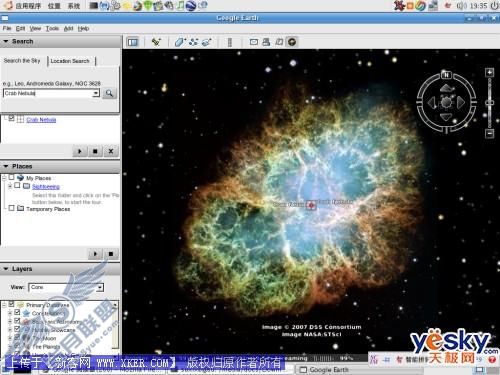Screen dimensions: 500x375
Task: Open the Add menu
Action: (x=68, y=28)
